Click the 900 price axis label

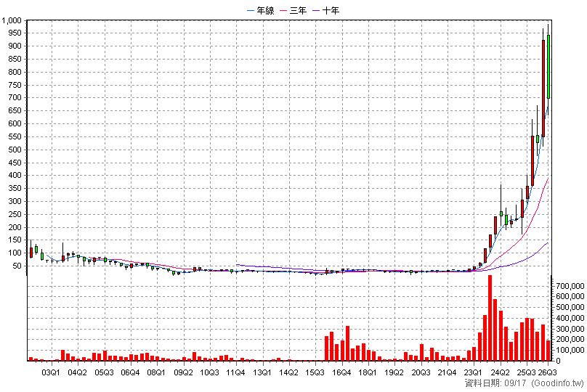tap(15, 46)
